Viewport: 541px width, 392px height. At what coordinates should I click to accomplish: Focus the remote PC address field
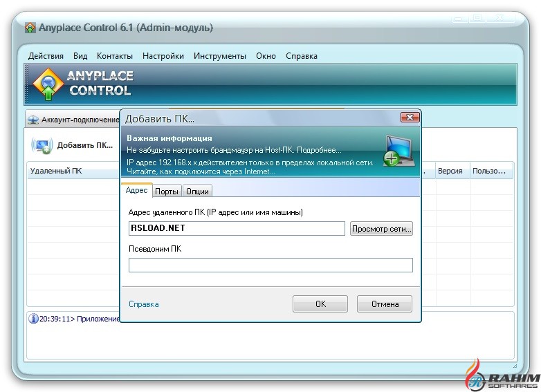[x=237, y=229]
